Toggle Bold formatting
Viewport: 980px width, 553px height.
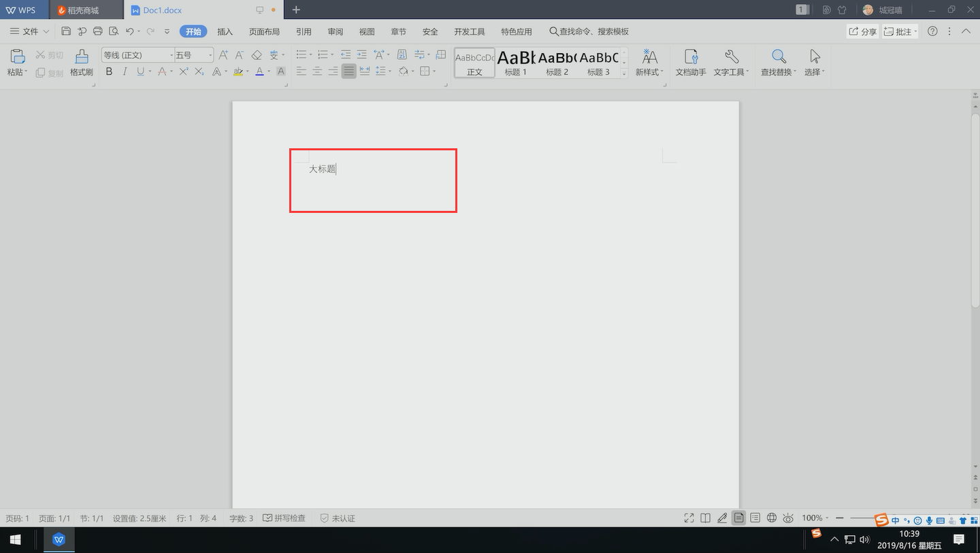pyautogui.click(x=109, y=71)
